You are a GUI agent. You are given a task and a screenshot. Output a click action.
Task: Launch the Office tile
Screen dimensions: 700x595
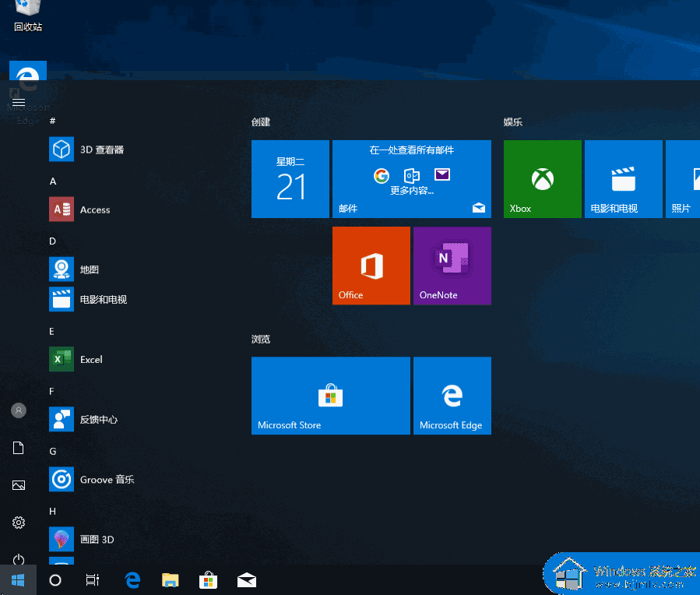tap(371, 266)
